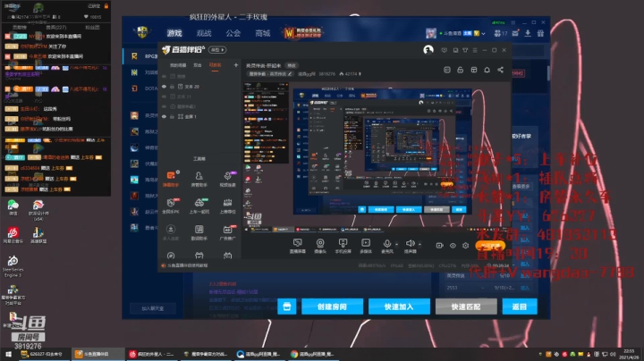Select the orange highlighted scene tab
Image resolution: width=644 pixels, height=361 pixels.
click(x=215, y=65)
